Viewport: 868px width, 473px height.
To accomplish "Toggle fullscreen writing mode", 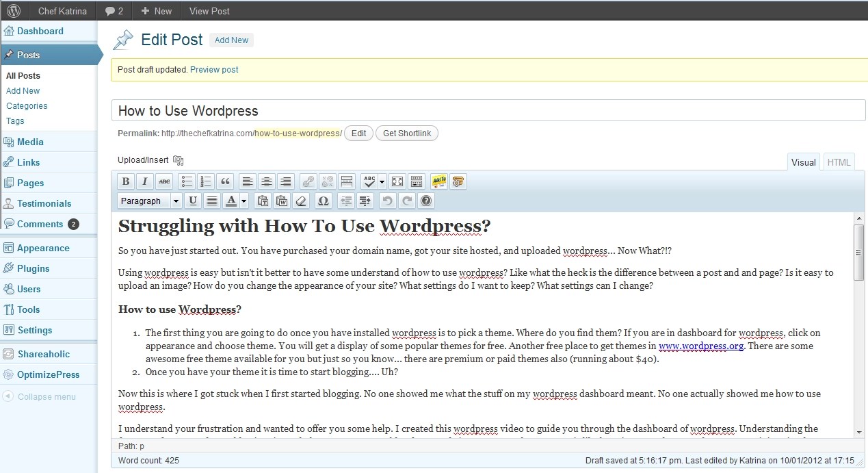I will [x=397, y=181].
